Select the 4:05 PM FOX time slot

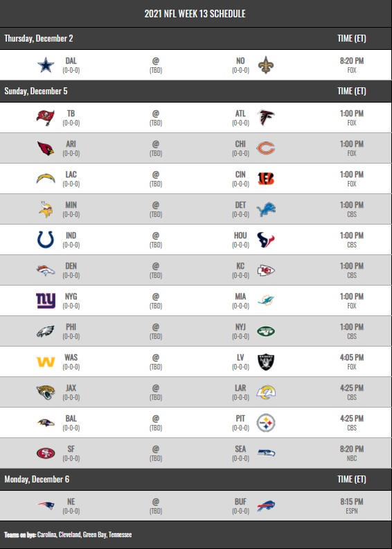point(352,362)
